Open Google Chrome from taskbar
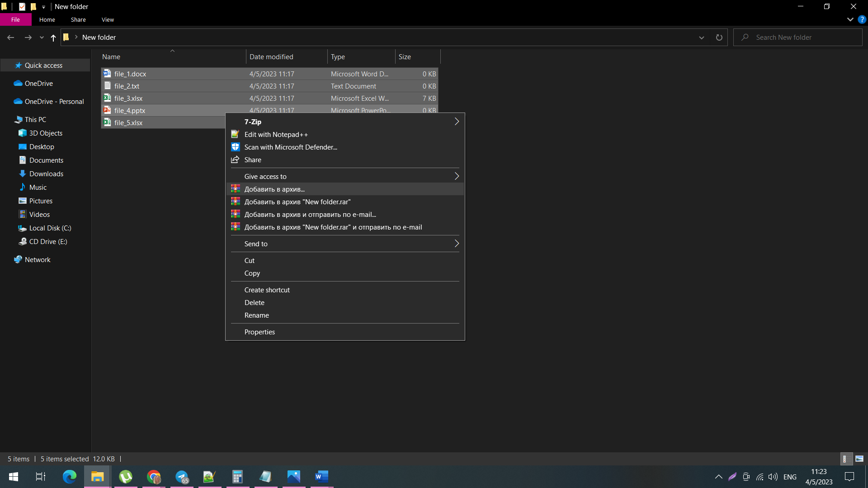868x488 pixels. [154, 477]
